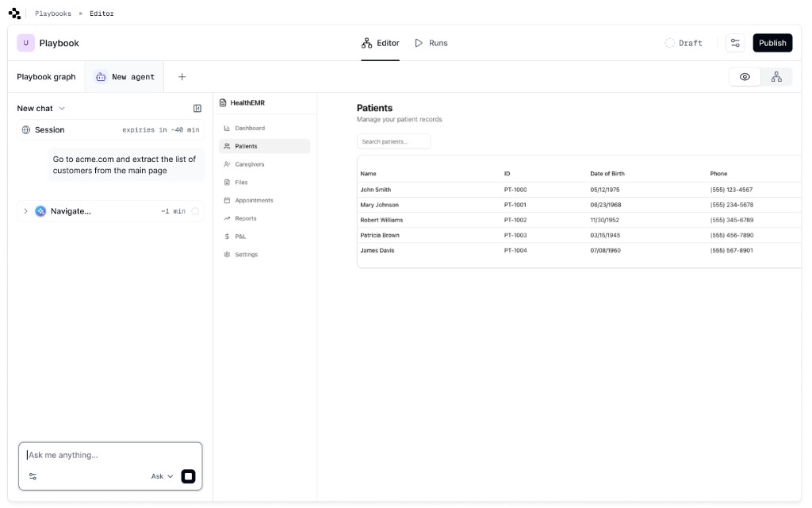This screenshot has height=508, width=812.
Task: Switch to the Runs tab
Action: (431, 43)
